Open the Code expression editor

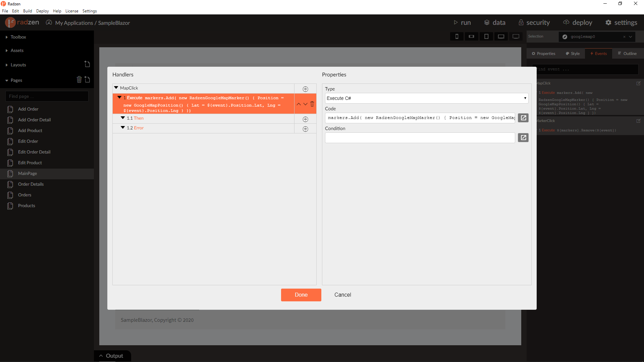[523, 118]
